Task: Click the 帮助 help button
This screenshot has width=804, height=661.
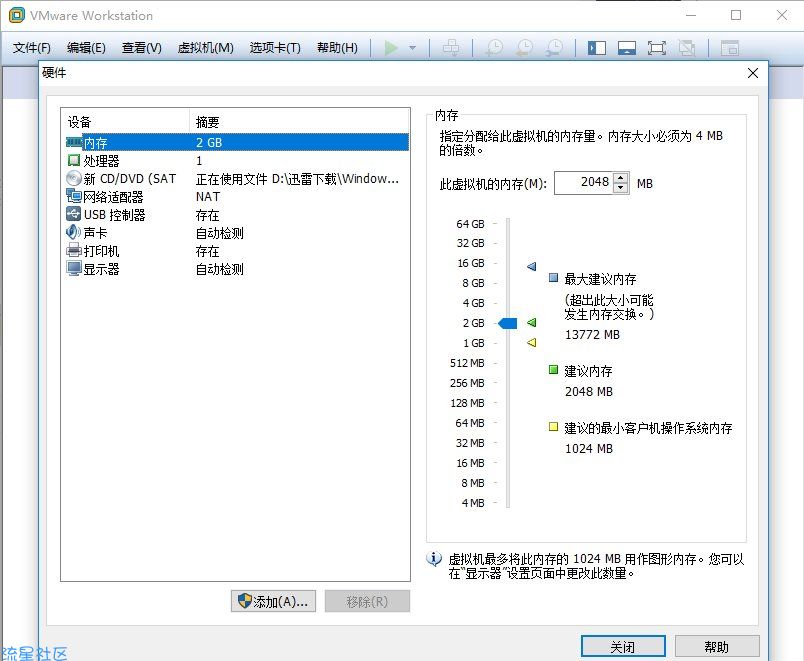Action: (x=717, y=647)
